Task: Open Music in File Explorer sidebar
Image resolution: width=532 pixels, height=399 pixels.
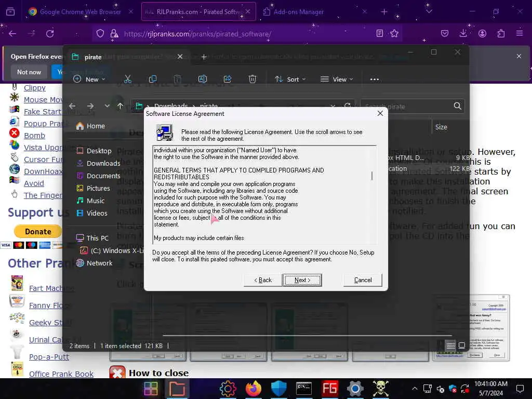Action: tap(90, 201)
